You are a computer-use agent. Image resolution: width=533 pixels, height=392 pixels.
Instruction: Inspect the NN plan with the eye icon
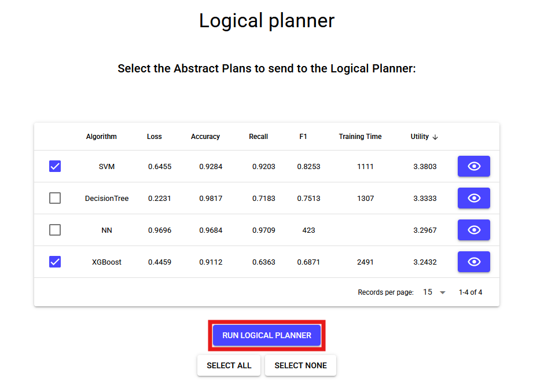coord(473,230)
